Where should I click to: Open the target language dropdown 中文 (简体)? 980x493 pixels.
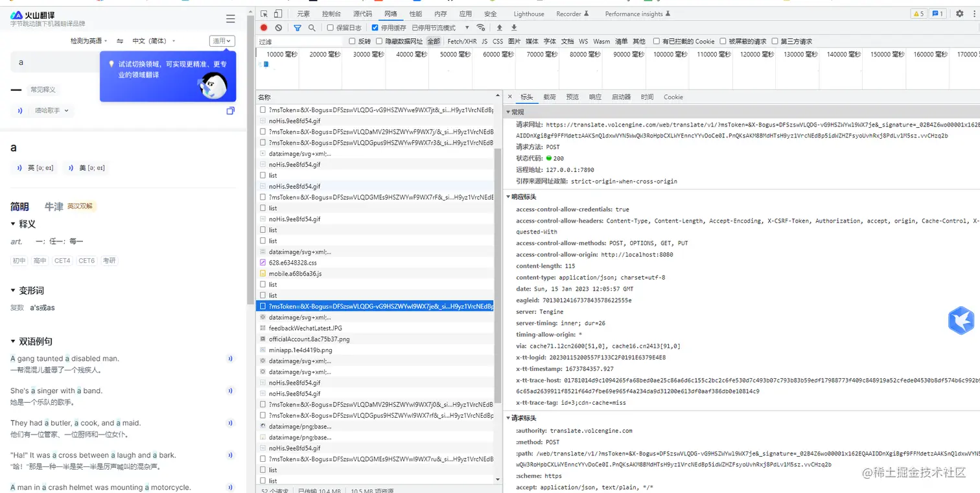click(154, 41)
